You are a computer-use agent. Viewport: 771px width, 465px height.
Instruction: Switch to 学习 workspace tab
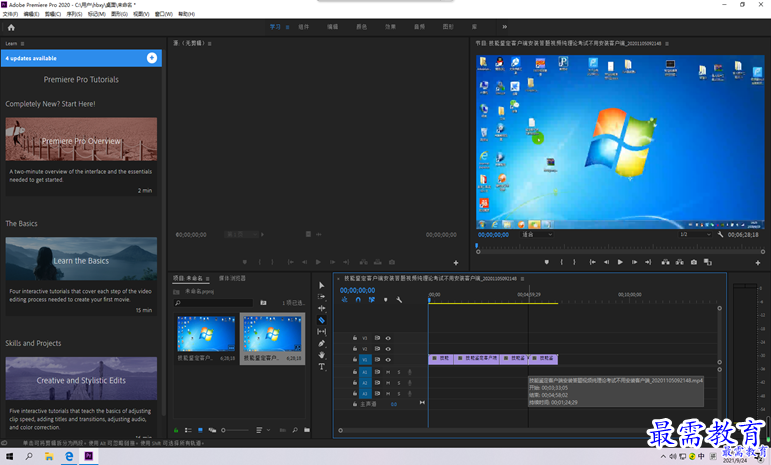275,27
